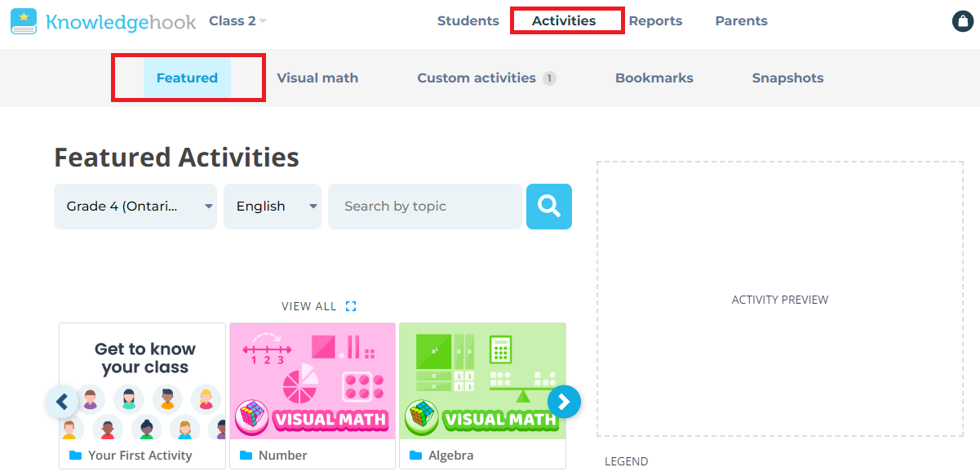980x476 pixels.
Task: Go to previous carousel slide arrow
Action: (x=61, y=401)
